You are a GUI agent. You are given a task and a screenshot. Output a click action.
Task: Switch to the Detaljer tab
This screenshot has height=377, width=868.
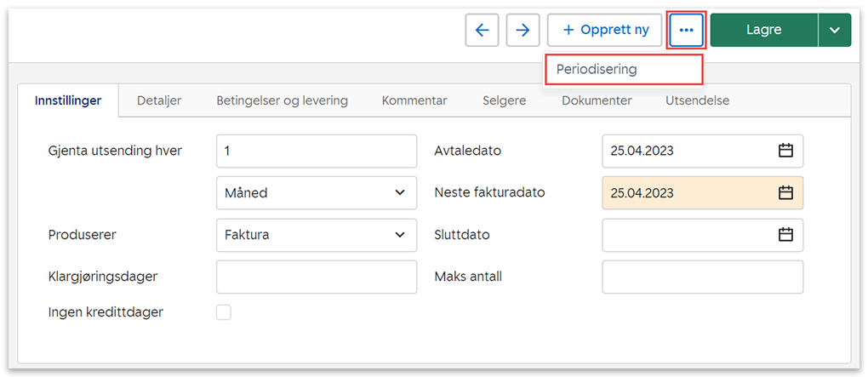point(159,100)
